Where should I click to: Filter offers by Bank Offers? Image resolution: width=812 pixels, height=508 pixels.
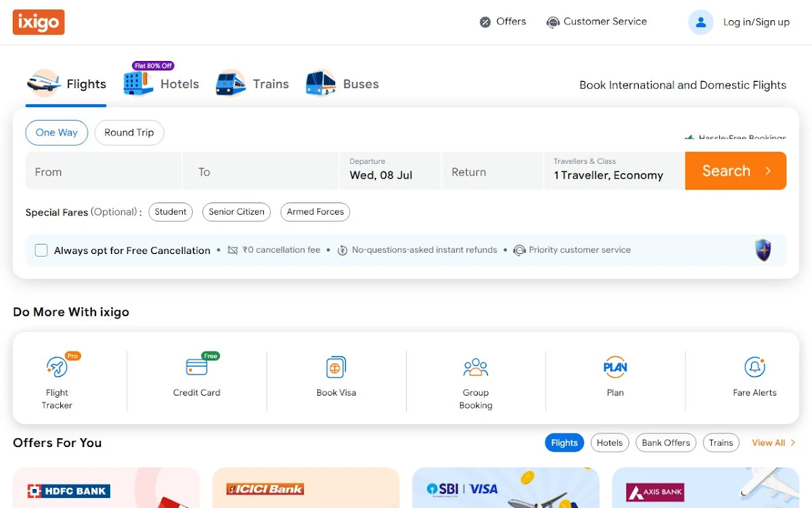666,443
